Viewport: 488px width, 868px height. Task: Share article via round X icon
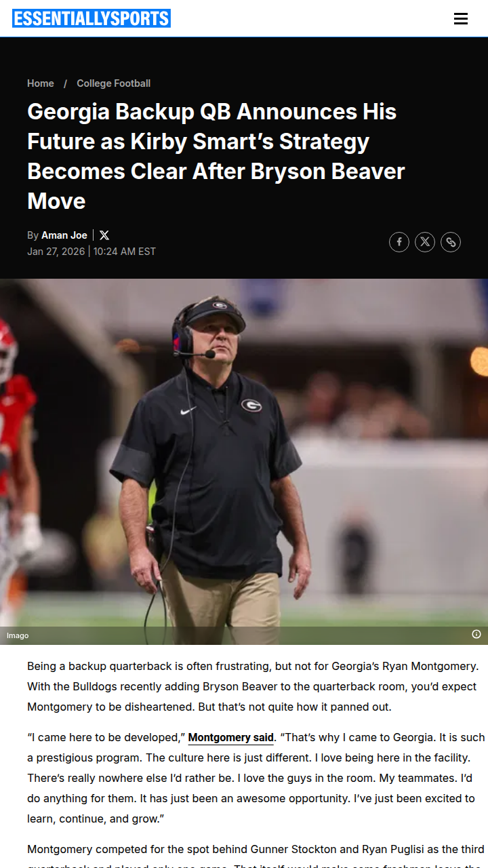click(x=425, y=242)
